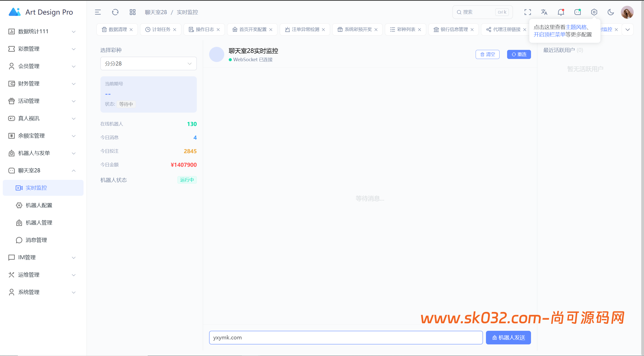
Task: Open the apps grid icon next to refresh
Action: [x=132, y=12]
